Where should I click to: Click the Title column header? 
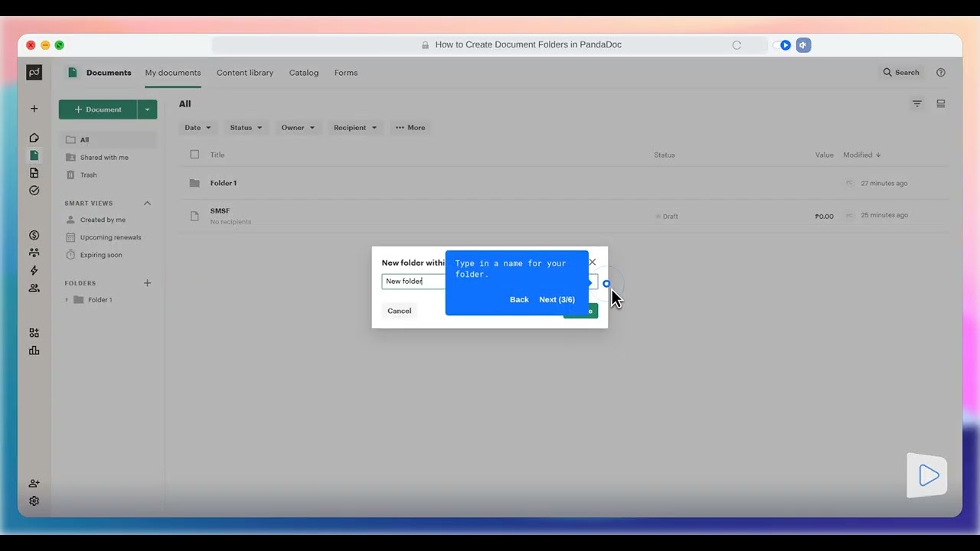pos(217,155)
